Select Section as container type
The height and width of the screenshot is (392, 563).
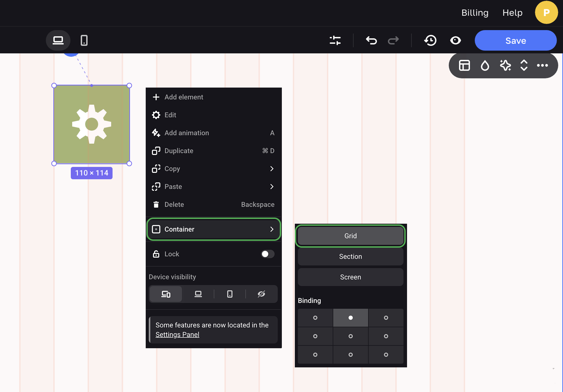coord(350,257)
